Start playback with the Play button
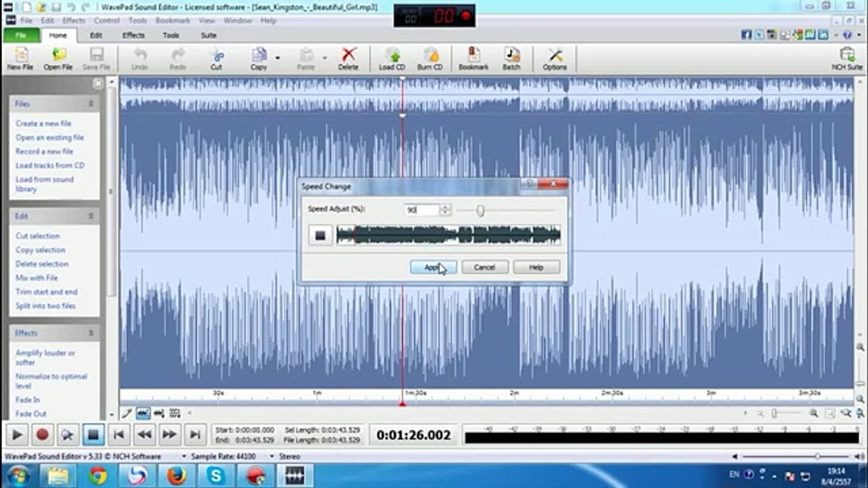This screenshot has height=488, width=868. [18, 434]
